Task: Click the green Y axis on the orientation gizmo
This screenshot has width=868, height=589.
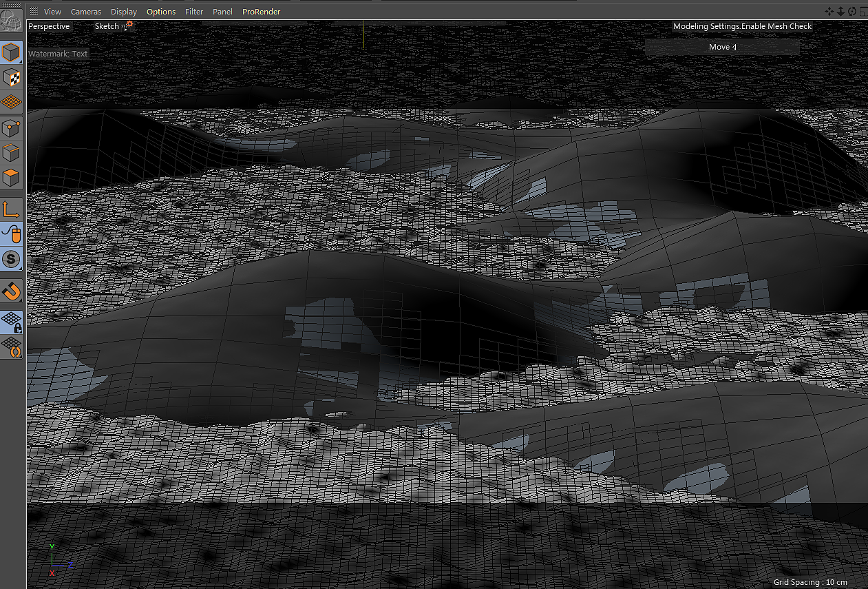Action: (51, 546)
